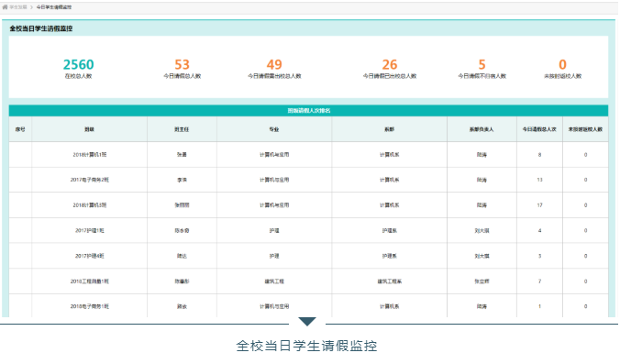
Task: Click the head teacher cell for 2018计算机3班
Action: click(182, 205)
